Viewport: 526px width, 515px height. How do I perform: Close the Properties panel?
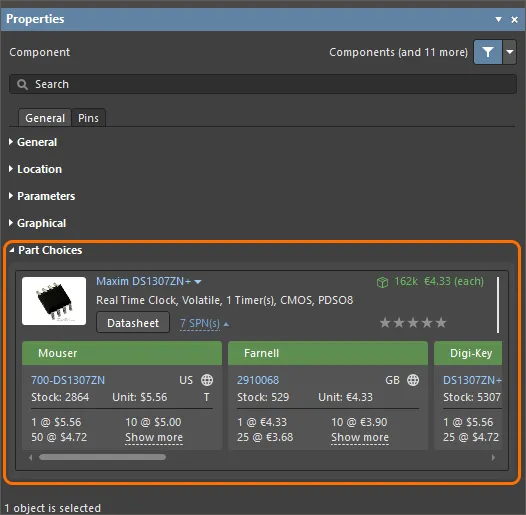click(515, 19)
